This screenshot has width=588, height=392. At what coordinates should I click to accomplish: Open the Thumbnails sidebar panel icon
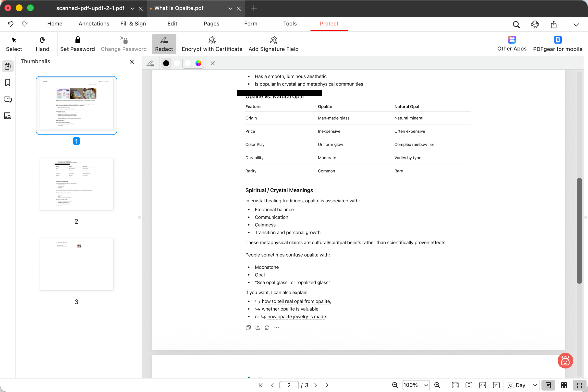click(x=8, y=66)
